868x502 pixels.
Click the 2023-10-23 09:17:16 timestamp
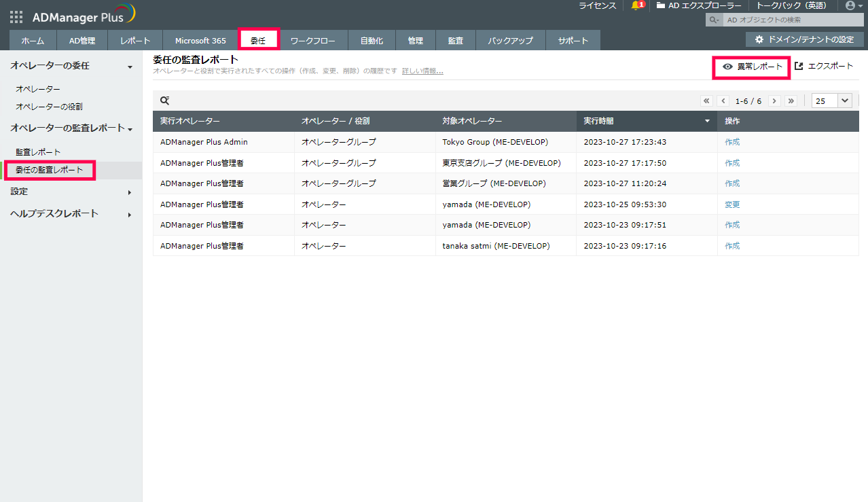625,246
